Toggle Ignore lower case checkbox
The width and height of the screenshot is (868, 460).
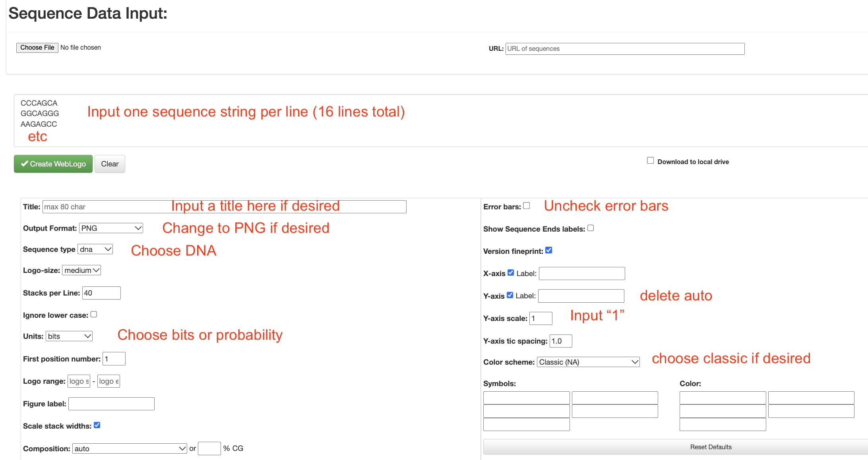coord(94,314)
